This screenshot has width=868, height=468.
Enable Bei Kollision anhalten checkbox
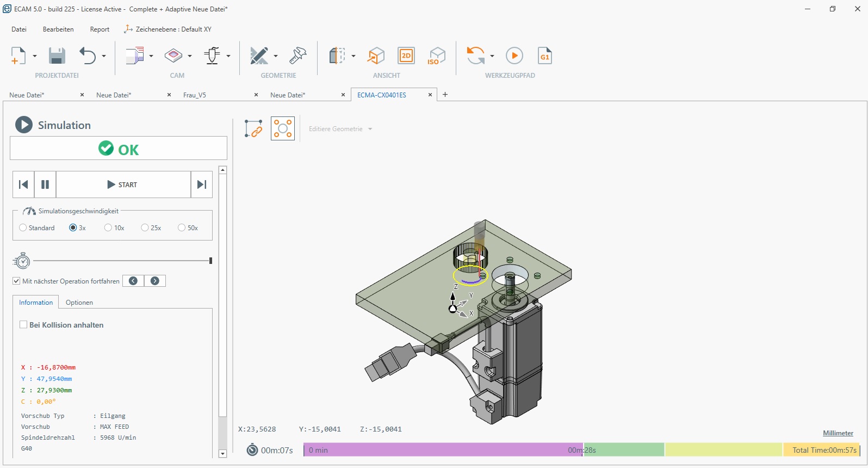tap(23, 325)
